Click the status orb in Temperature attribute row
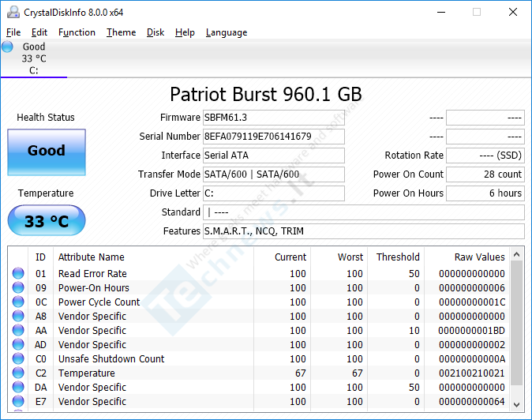Viewport: 532px width, 420px height. click(x=18, y=373)
